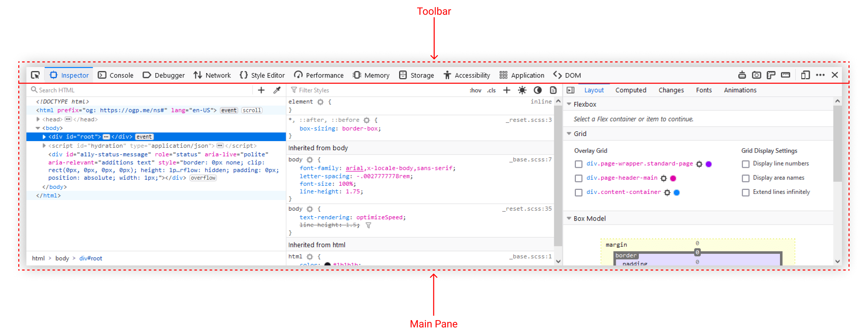Toggle the three-pane inspector sidebar icon
Image resolution: width=868 pixels, height=335 pixels.
pyautogui.click(x=570, y=90)
